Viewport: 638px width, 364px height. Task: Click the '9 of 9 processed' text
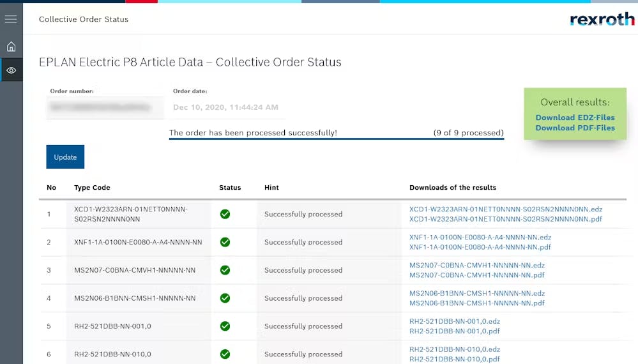468,133
